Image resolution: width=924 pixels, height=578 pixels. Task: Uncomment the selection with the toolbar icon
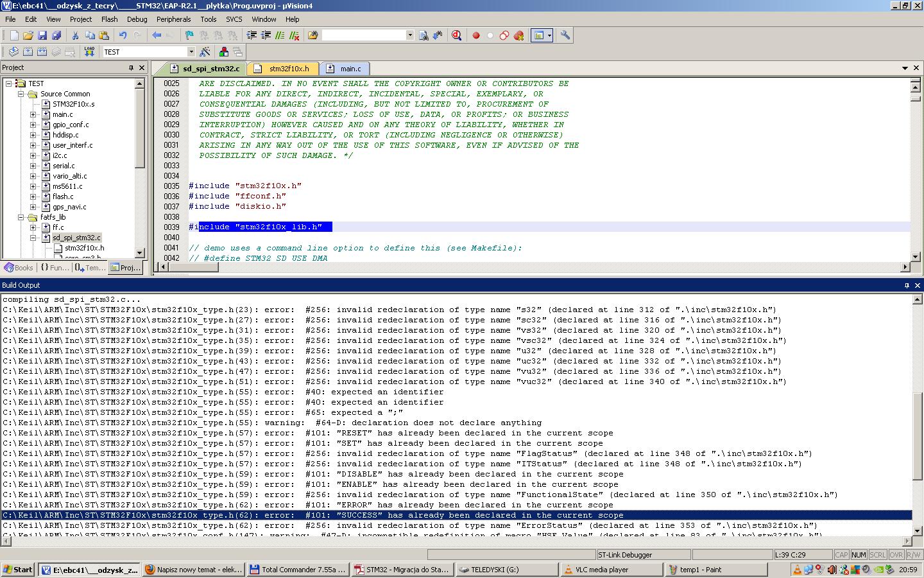294,35
